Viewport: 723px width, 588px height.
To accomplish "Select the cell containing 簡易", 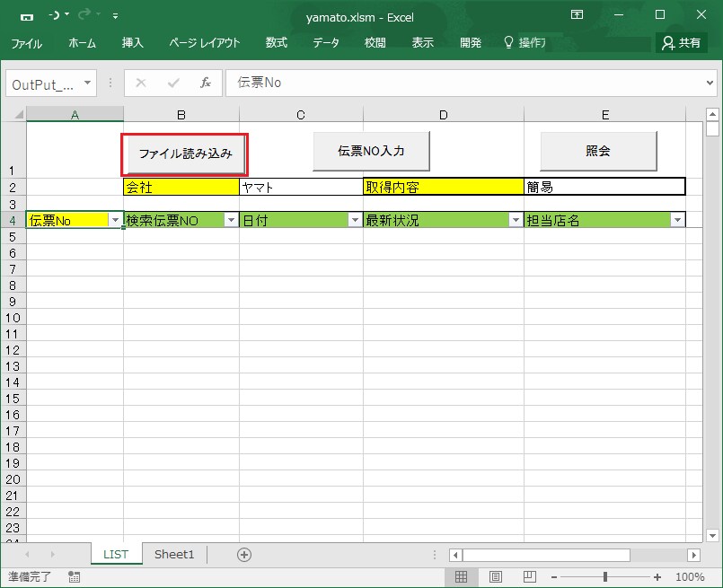I will [604, 187].
